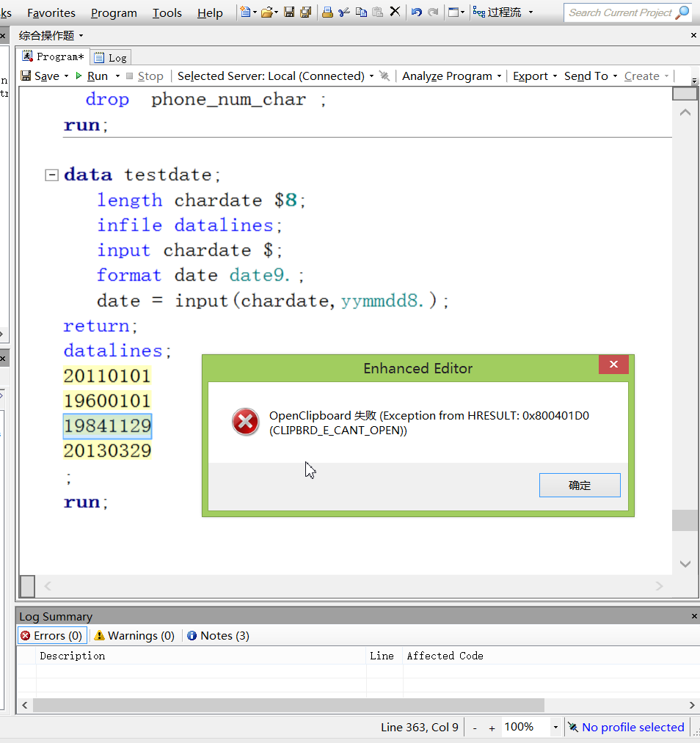Click the magnifier search icon
This screenshot has height=743, width=700.
point(682,12)
